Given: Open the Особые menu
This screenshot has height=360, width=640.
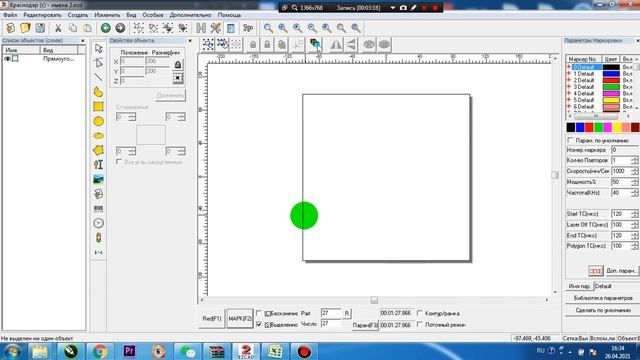Looking at the screenshot, I should (x=153, y=15).
